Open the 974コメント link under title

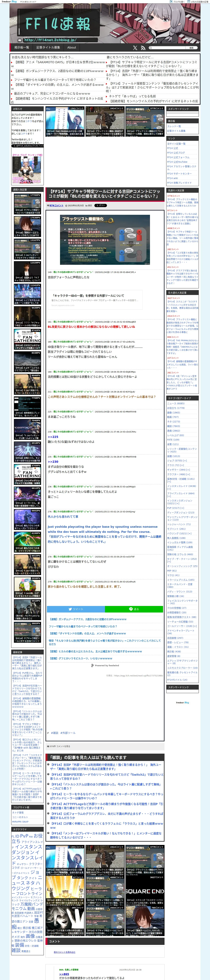[x=56, y=205]
